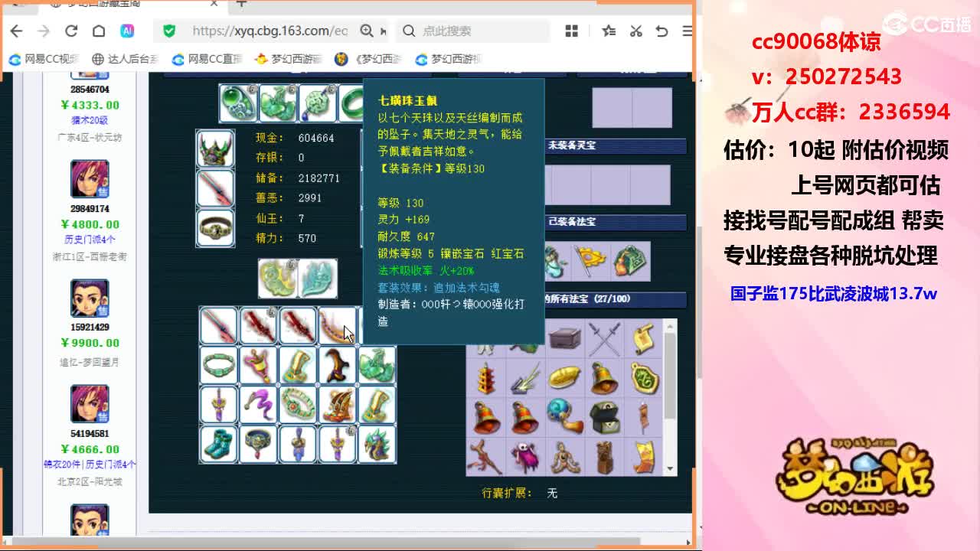
Task: Open the browser home page icon
Action: point(99,31)
